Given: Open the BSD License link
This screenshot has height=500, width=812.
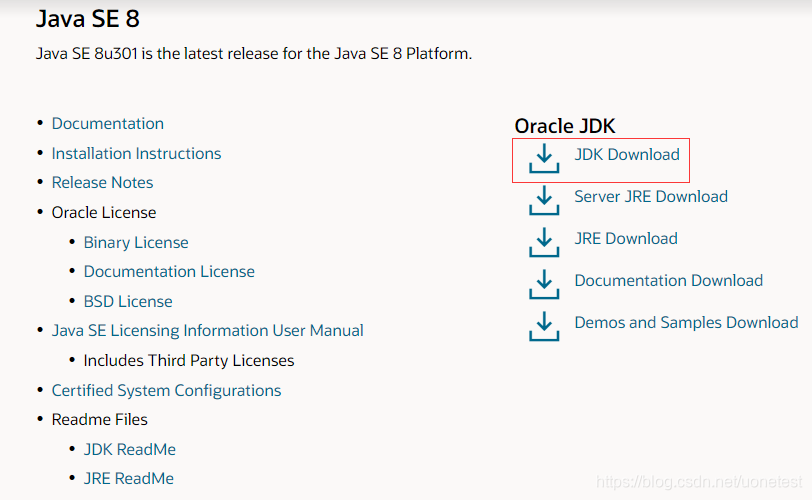Looking at the screenshot, I should 128,301.
